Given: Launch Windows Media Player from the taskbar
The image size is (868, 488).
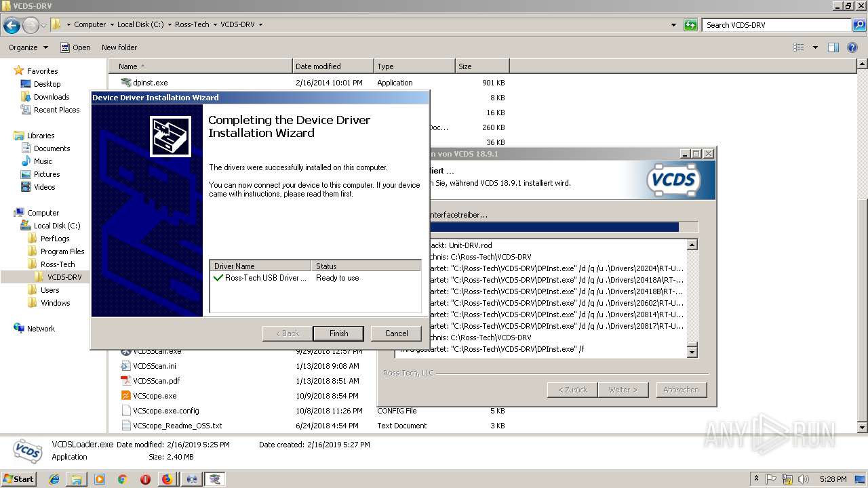Looking at the screenshot, I should click(100, 479).
